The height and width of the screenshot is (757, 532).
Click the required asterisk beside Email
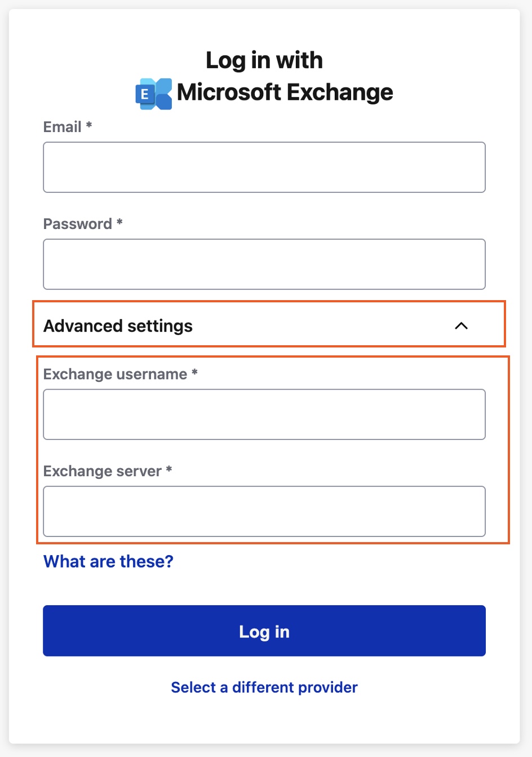click(88, 125)
